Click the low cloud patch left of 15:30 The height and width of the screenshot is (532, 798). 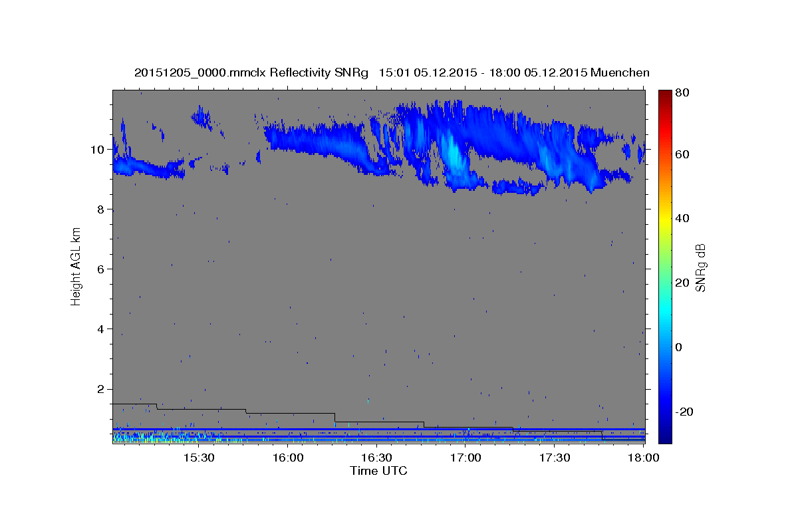[148, 168]
